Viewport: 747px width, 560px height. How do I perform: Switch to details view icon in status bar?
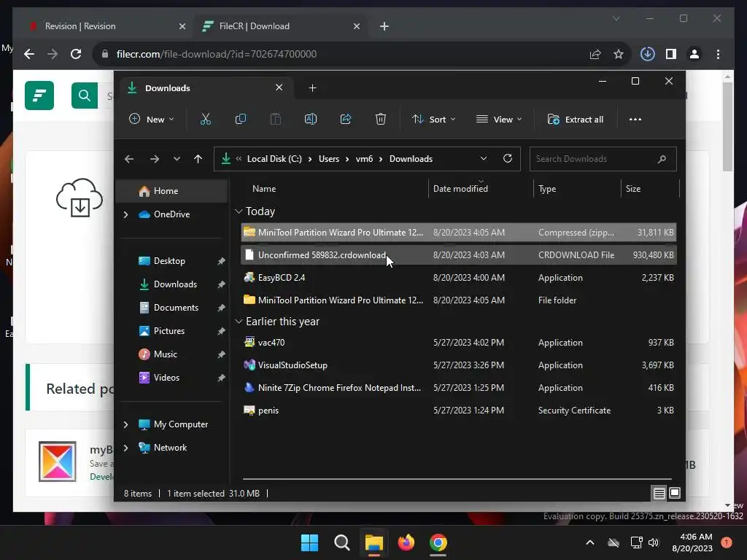click(x=659, y=494)
